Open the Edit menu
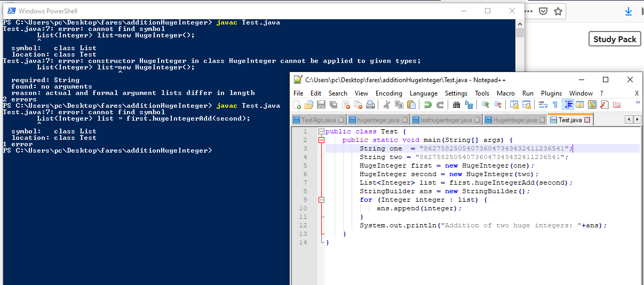This screenshot has height=285, width=644. [x=316, y=93]
